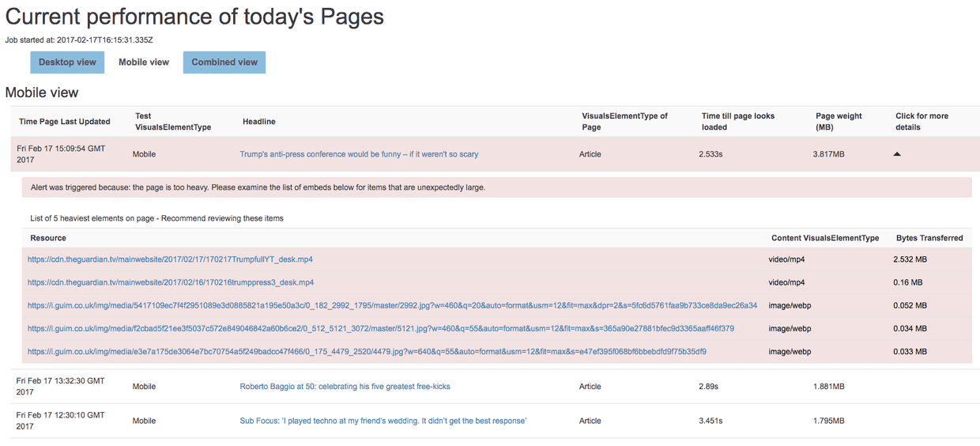Switch to Desktop view tab
This screenshot has width=980, height=446.
tap(67, 62)
